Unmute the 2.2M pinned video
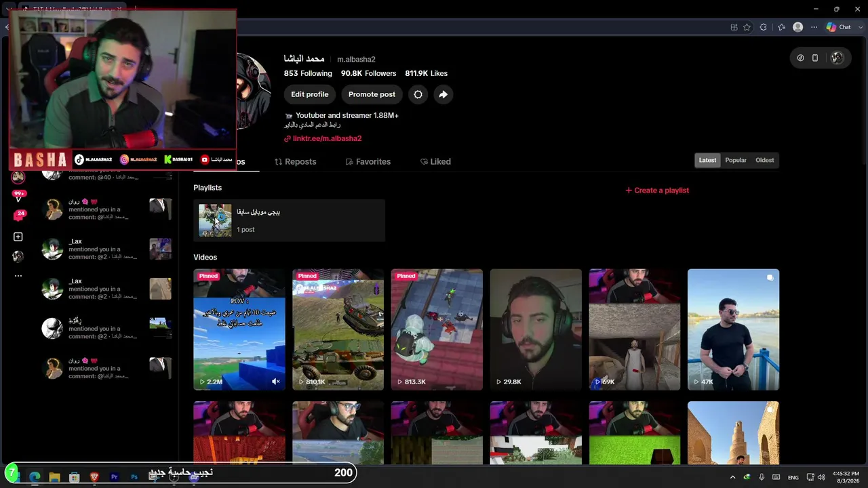 point(276,382)
